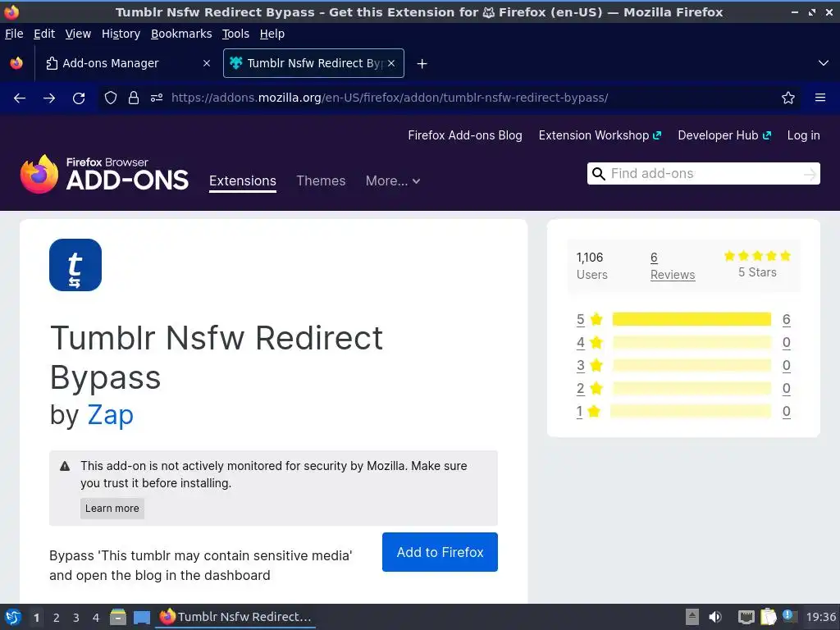Close the Tumblr Nsfw Redirect Bypass tab
This screenshot has width=840, height=630.
(x=391, y=63)
